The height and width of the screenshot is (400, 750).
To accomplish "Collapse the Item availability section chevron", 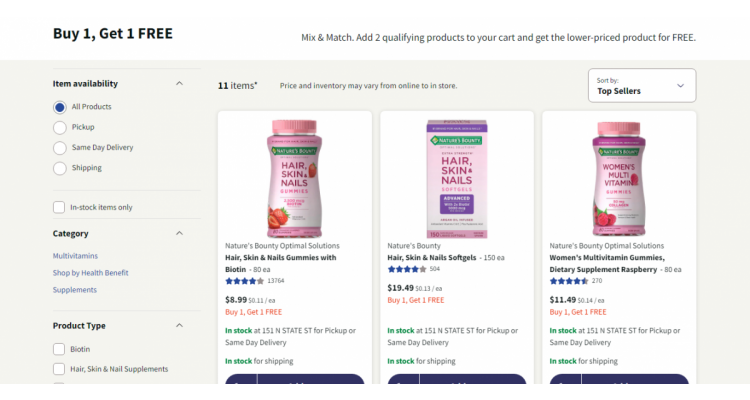I will [179, 83].
